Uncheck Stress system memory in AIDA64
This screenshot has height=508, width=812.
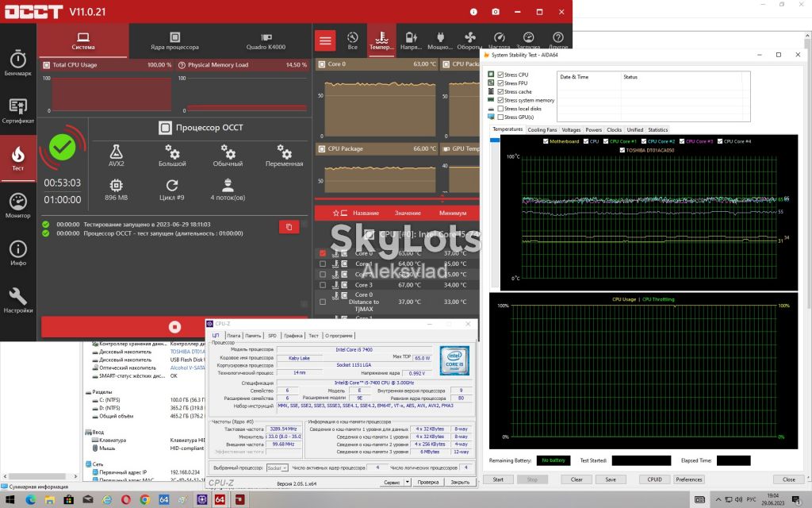click(500, 100)
